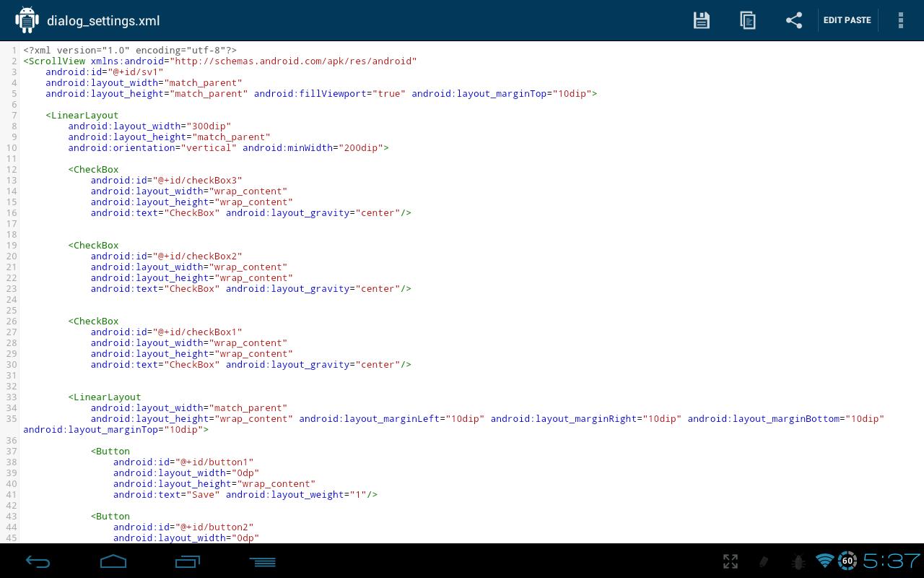Click line number 12 in the gutter
This screenshot has height=578, width=924.
click(11, 169)
